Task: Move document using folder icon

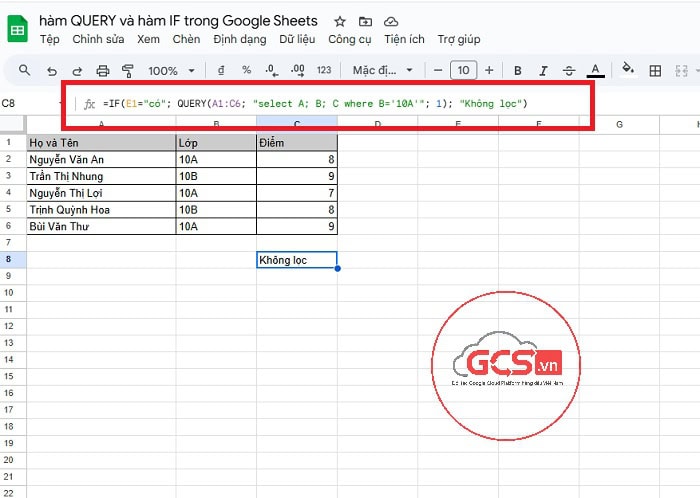Action: tap(365, 21)
